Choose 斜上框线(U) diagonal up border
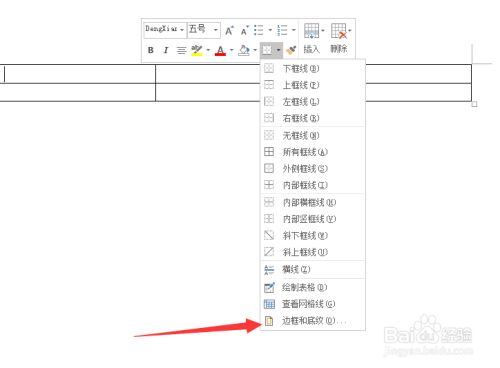This screenshot has width=500, height=368. pos(313,252)
